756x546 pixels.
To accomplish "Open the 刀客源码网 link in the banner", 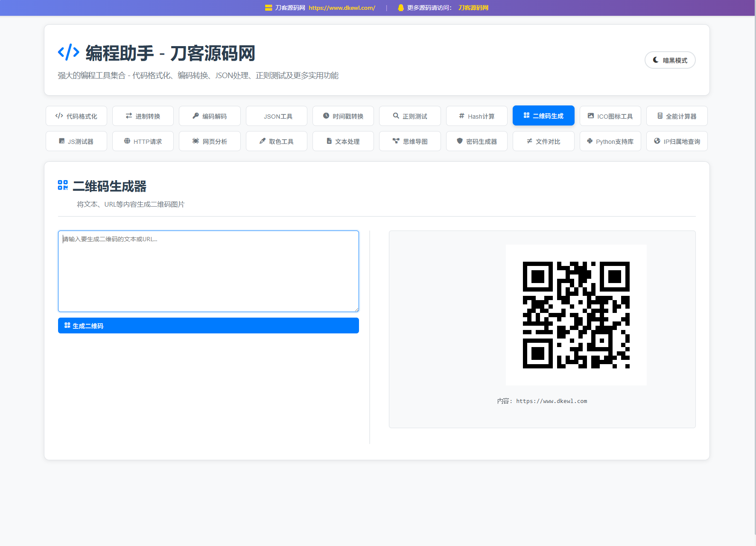I will pyautogui.click(x=473, y=8).
